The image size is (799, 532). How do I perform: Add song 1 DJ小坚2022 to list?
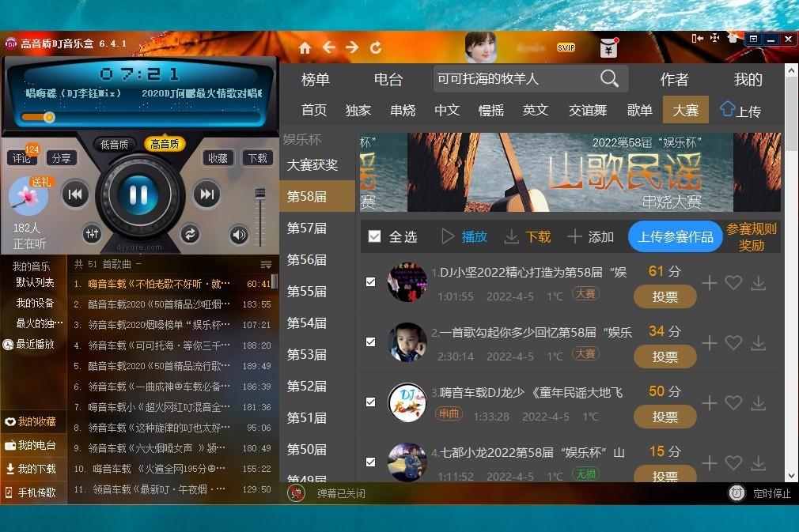pyautogui.click(x=710, y=282)
